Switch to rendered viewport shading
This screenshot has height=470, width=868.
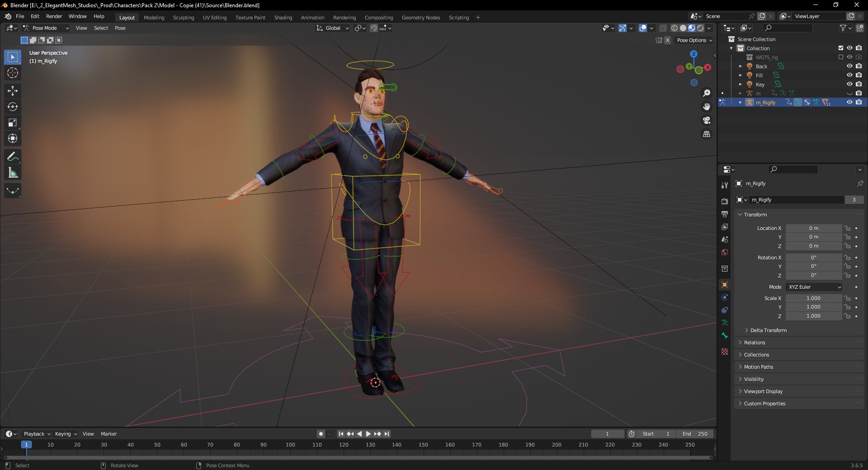tap(700, 28)
